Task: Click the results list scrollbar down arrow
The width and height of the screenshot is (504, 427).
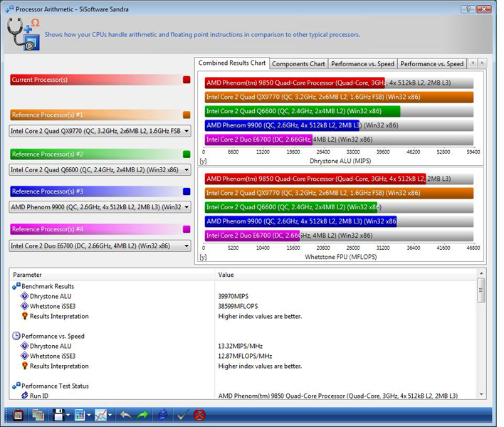Action: click(x=481, y=394)
